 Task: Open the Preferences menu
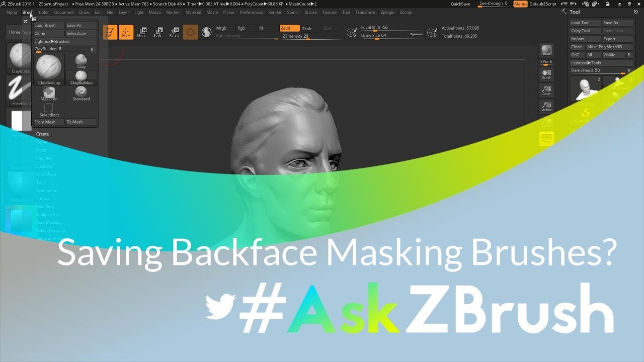click(251, 12)
